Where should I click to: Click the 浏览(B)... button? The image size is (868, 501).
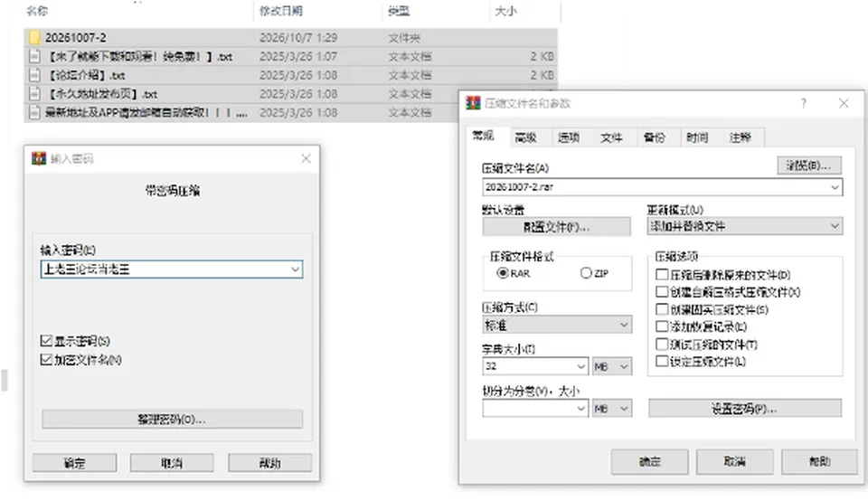(808, 165)
